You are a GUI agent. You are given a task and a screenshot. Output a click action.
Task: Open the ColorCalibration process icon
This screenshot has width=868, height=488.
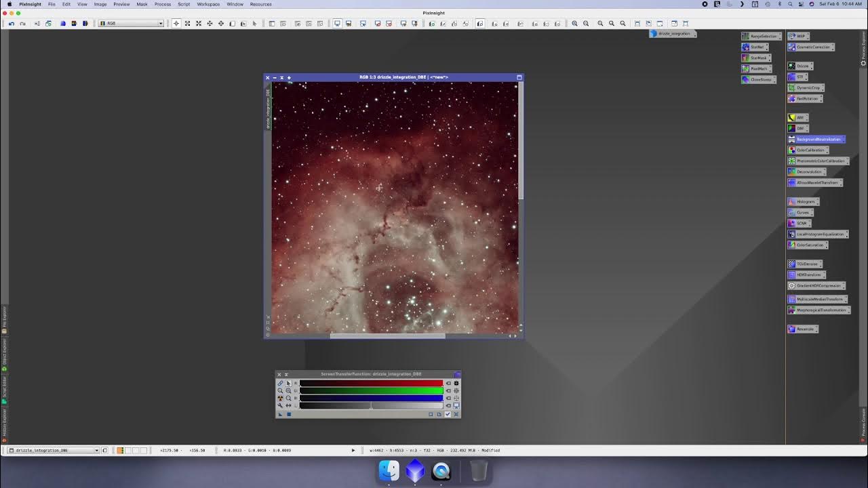(x=808, y=150)
